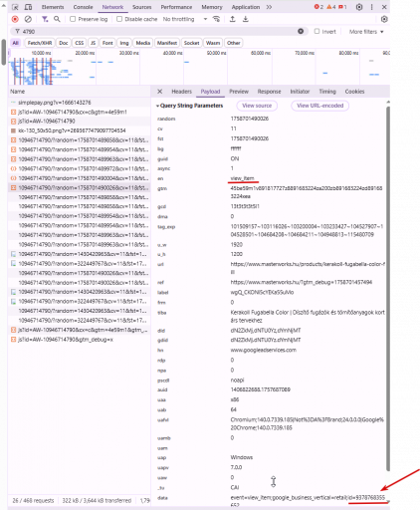The height and width of the screenshot is (510, 420).
Task: Stop recording network log
Action: click(15, 19)
